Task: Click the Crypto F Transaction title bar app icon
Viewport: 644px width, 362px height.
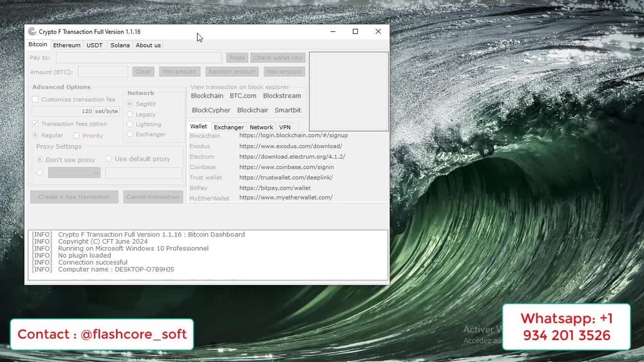Action: coord(32,32)
